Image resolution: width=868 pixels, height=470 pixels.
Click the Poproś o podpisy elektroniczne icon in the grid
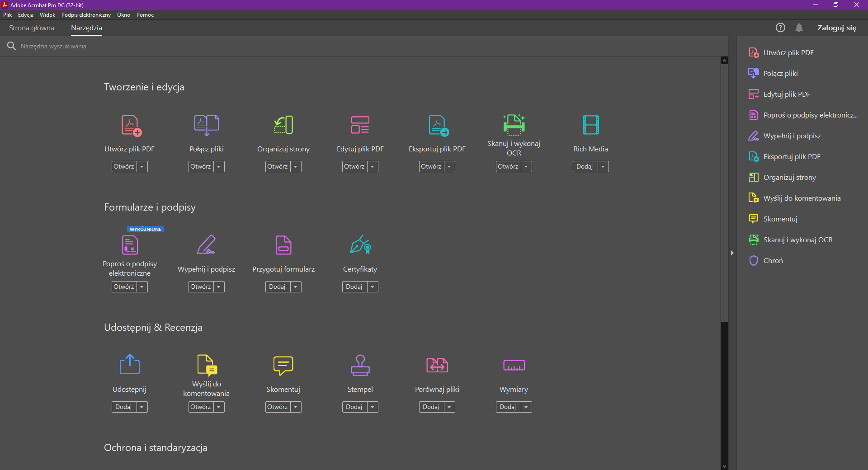click(x=130, y=245)
